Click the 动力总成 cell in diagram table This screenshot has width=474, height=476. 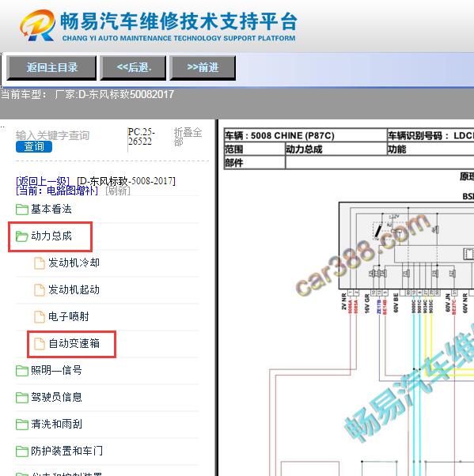336,149
